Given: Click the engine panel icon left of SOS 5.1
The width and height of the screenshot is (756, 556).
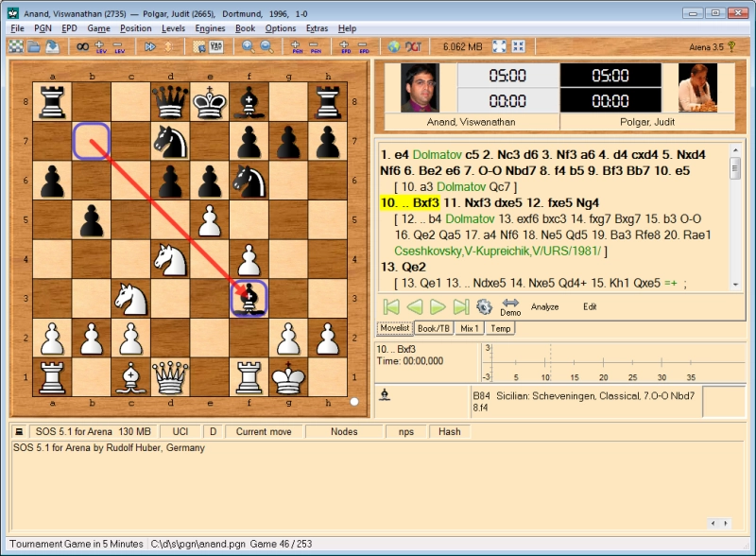Looking at the screenshot, I should pyautogui.click(x=19, y=431).
